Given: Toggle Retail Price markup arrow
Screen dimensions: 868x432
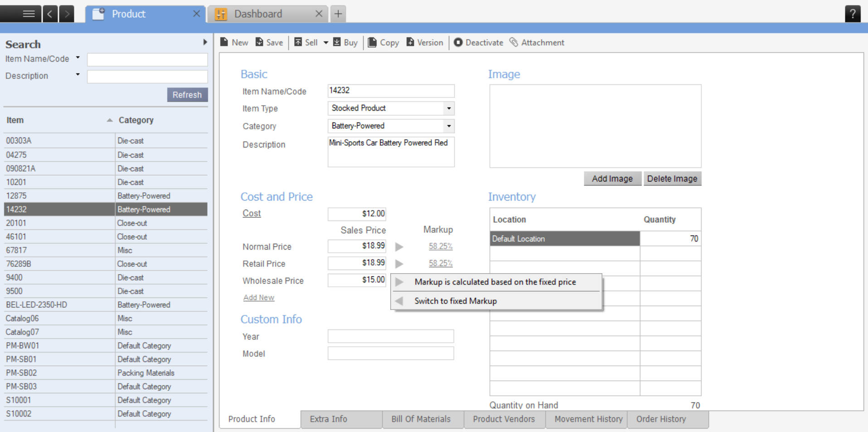Looking at the screenshot, I should pos(399,264).
